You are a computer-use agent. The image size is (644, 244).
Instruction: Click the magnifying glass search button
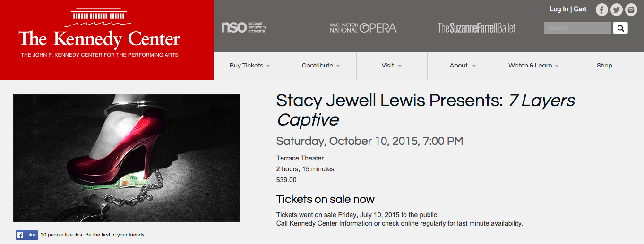[620, 28]
